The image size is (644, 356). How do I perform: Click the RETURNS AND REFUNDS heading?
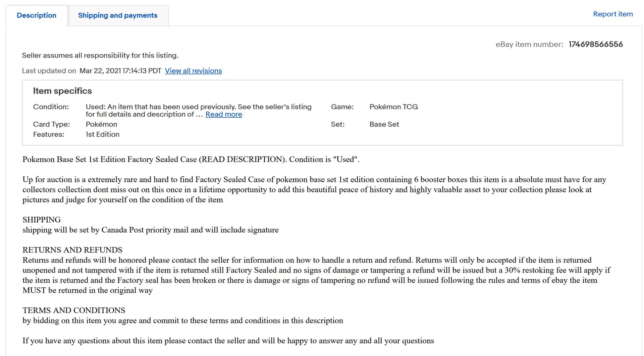click(x=72, y=250)
